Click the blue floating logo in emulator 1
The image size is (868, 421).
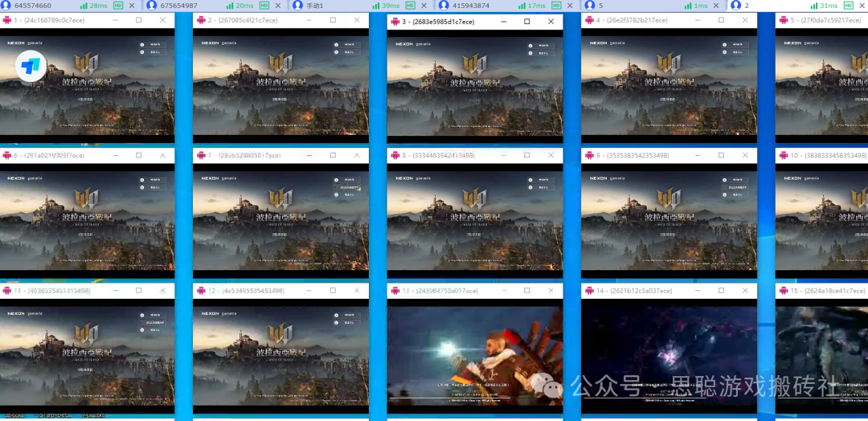click(31, 65)
